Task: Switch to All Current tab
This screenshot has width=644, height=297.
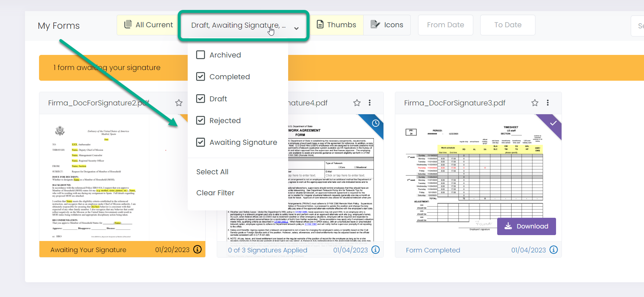Action: 148,25
